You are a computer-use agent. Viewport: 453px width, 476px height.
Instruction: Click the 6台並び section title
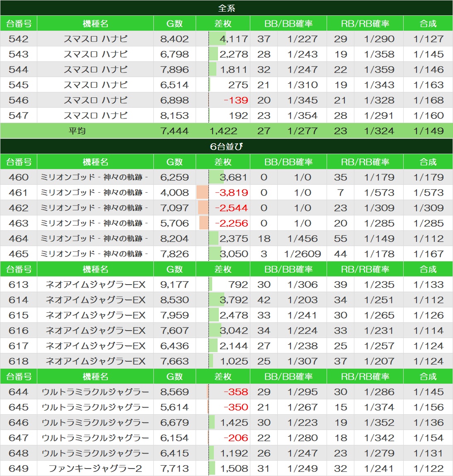[x=226, y=147]
